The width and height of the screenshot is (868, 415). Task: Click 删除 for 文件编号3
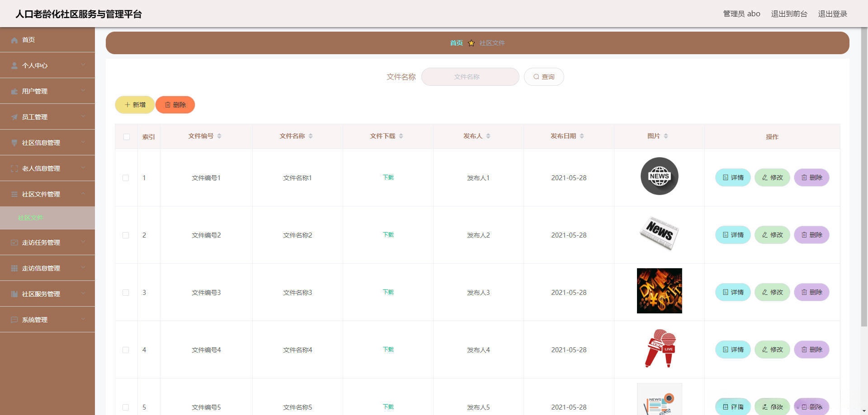811,292
